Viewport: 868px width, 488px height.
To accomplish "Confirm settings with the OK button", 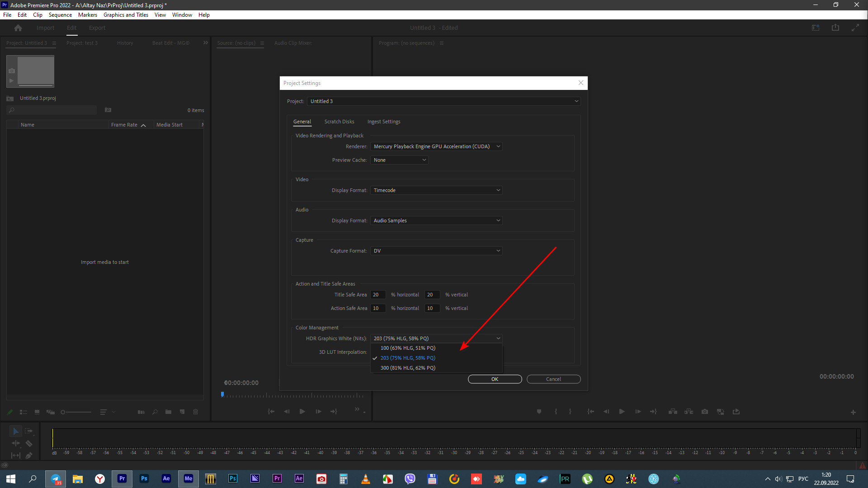I will tap(495, 379).
